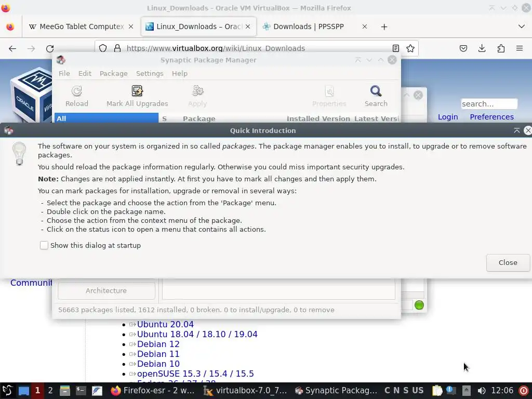The image size is (532, 399).
Task: Click the update notifier tray icon
Action: [451, 391]
